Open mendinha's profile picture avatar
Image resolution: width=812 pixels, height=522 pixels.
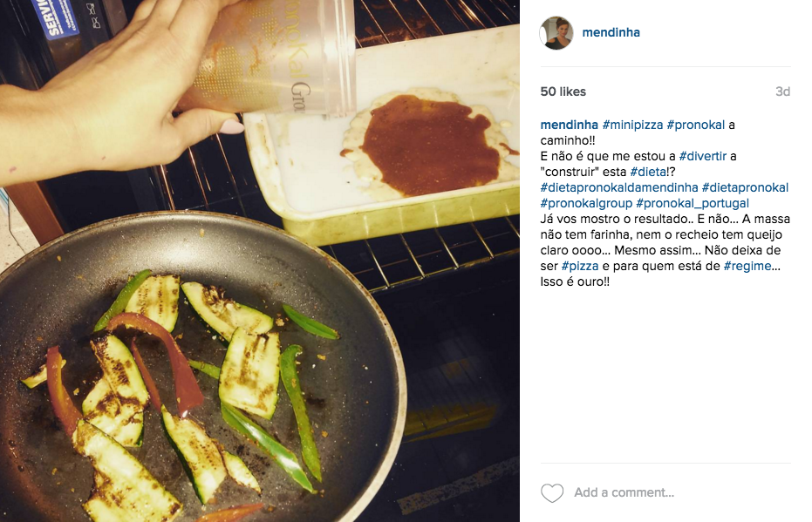(556, 32)
